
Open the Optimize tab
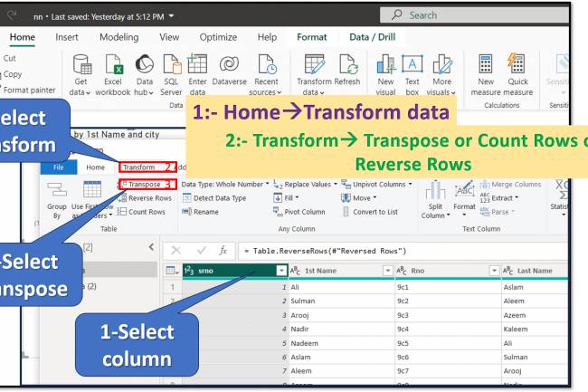point(218,37)
